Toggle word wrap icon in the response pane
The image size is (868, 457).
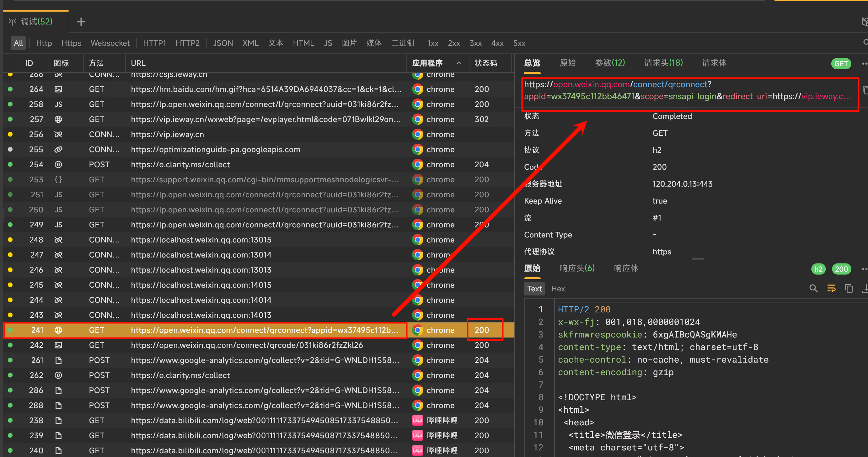pyautogui.click(x=831, y=289)
